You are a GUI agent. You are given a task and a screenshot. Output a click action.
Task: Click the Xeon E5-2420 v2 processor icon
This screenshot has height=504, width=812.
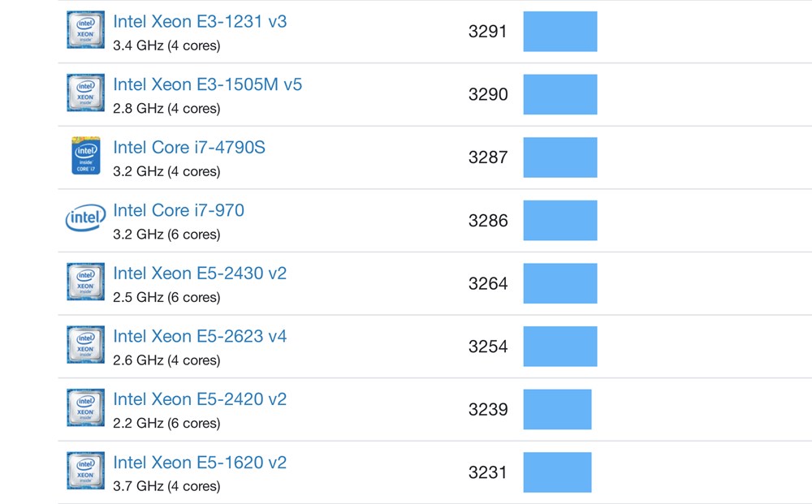coord(85,407)
